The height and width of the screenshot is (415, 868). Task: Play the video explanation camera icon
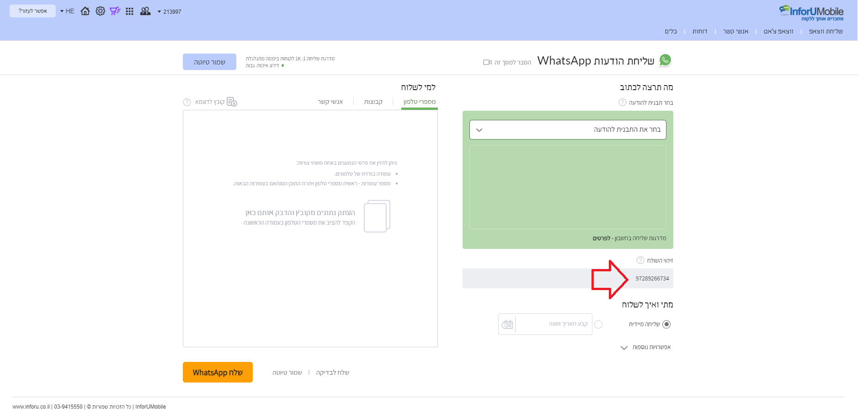pyautogui.click(x=487, y=62)
